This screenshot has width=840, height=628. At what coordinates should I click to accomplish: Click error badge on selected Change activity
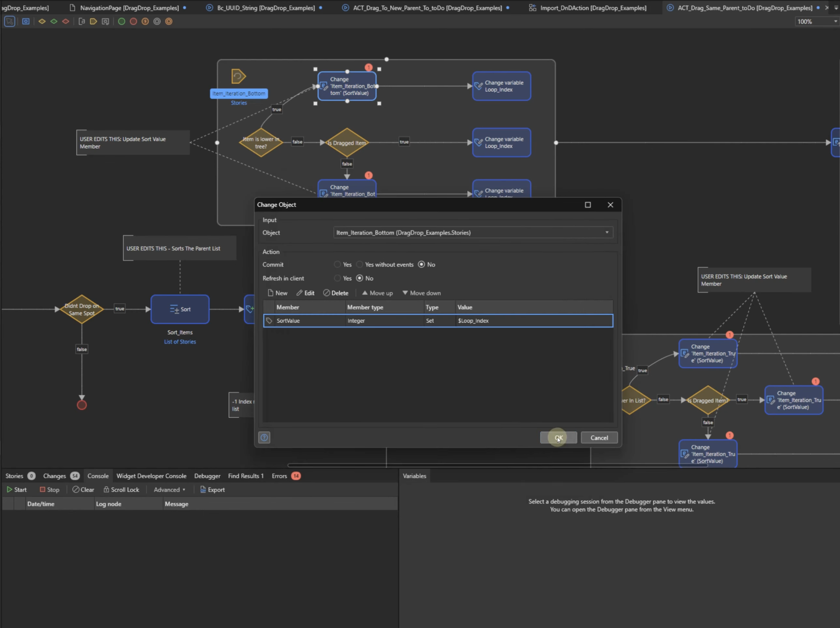[368, 67]
